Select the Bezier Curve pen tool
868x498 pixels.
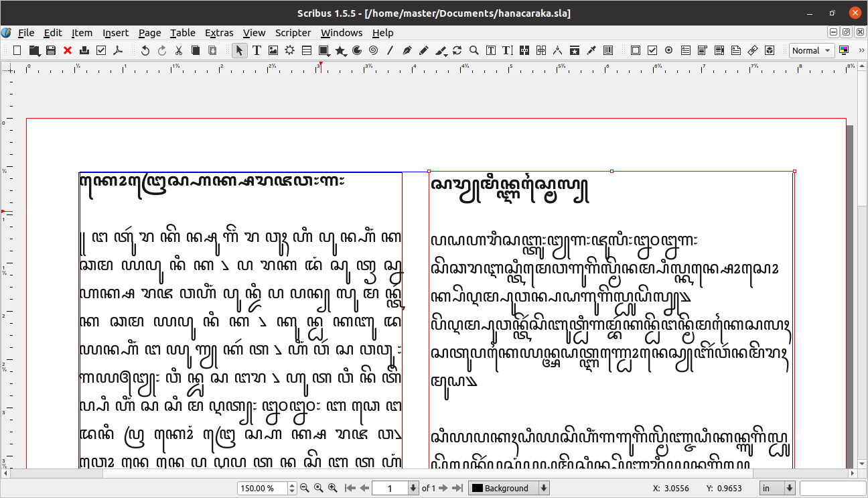[407, 50]
